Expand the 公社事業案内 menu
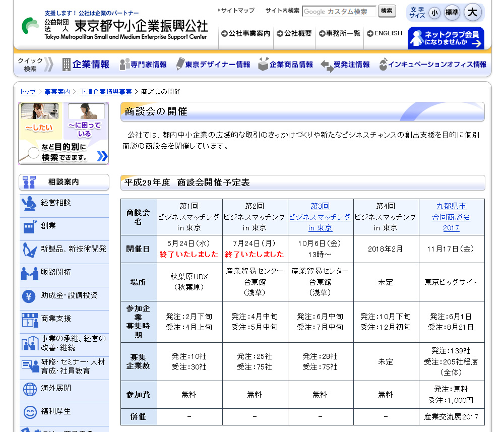504x432 pixels. 245,34
